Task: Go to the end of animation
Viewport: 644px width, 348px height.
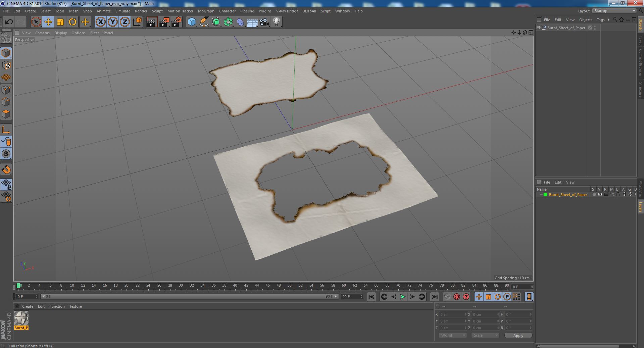Action: (x=434, y=297)
